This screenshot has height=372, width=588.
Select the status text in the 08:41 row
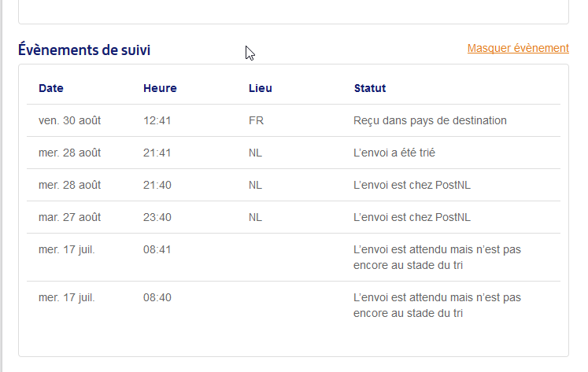[437, 257]
